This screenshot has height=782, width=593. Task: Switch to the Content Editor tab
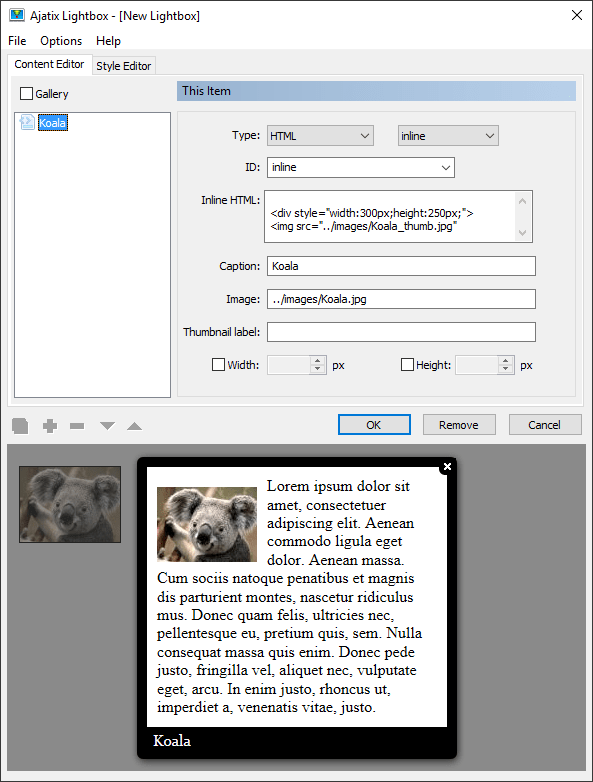49,64
